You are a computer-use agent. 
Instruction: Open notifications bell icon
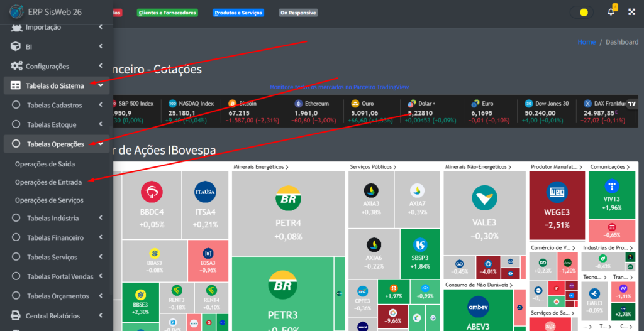[x=611, y=12]
